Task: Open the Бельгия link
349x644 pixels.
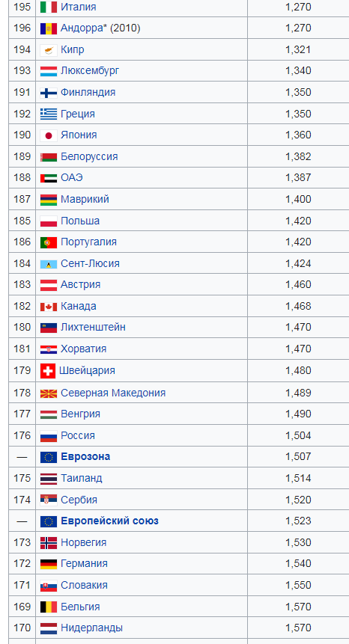Action: 80,607
